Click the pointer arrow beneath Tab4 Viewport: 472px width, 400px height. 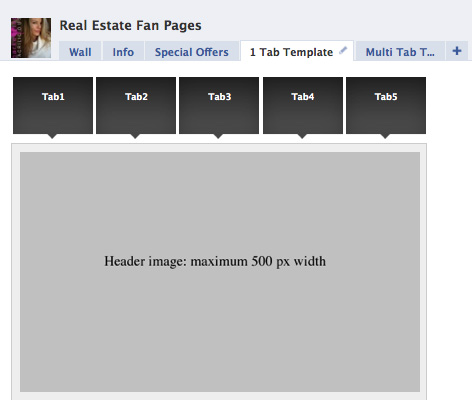302,136
